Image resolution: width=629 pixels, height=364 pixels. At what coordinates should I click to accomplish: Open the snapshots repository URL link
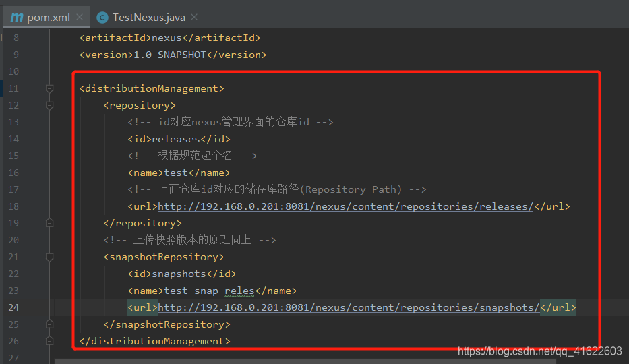pos(349,307)
